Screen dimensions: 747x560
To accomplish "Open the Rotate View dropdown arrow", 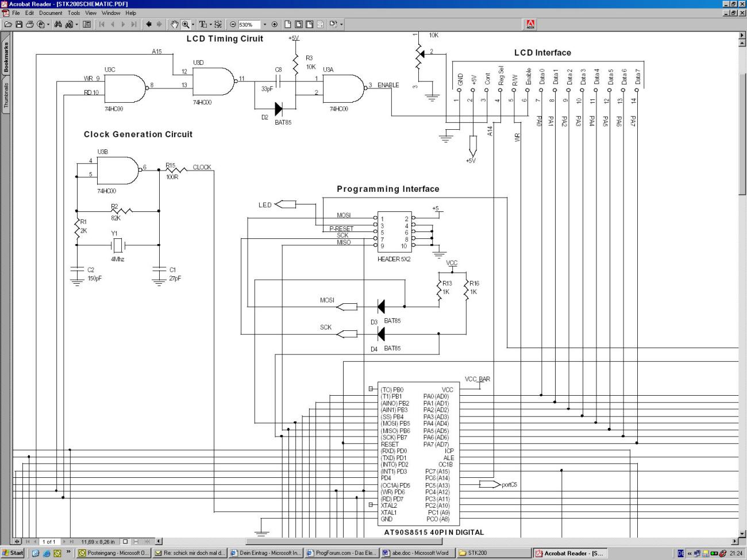I will pyautogui.click(x=341, y=24).
